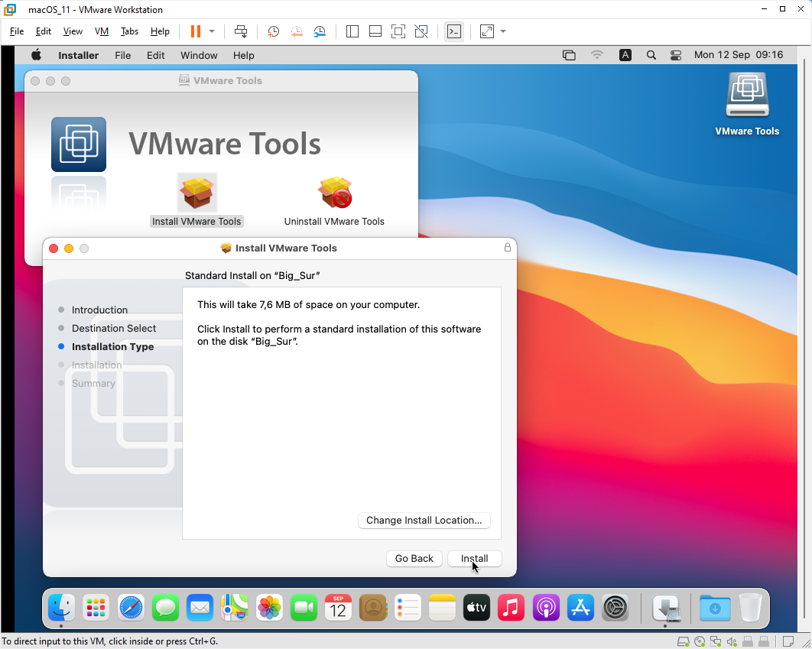Send Ctrl+Alt+Del to the virtual machine
812x649 pixels.
(x=241, y=31)
